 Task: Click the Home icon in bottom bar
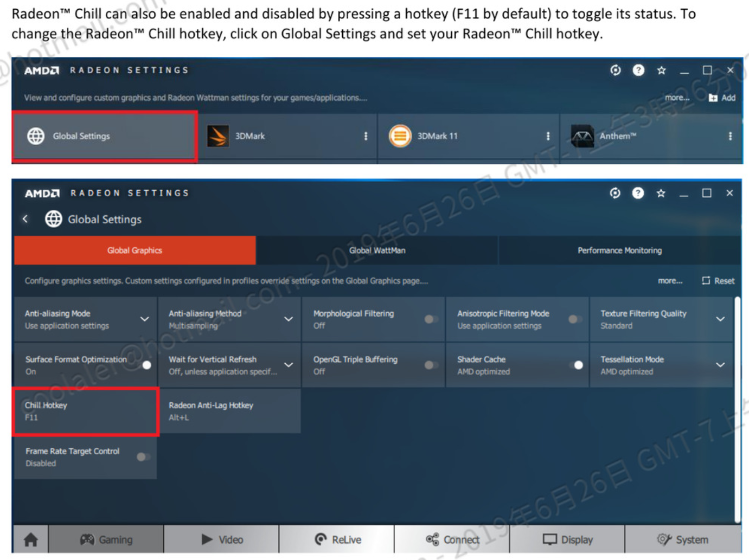click(31, 539)
